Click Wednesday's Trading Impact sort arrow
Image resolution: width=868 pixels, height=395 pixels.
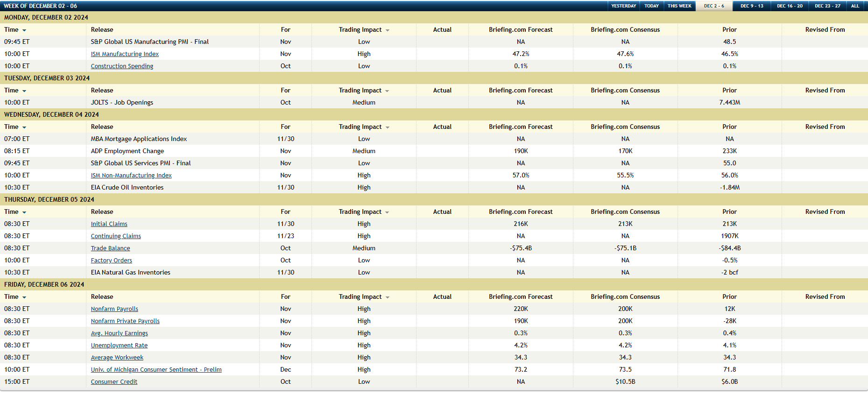[387, 127]
